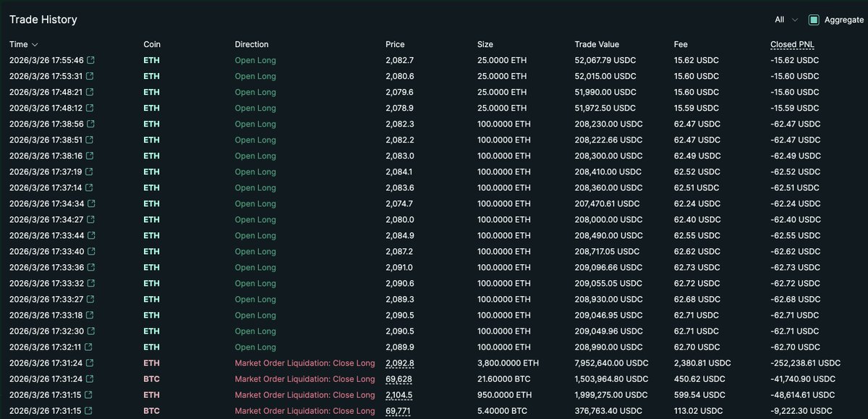Click the Closed PNL column header
Image resolution: width=868 pixels, height=419 pixels.
click(x=792, y=45)
